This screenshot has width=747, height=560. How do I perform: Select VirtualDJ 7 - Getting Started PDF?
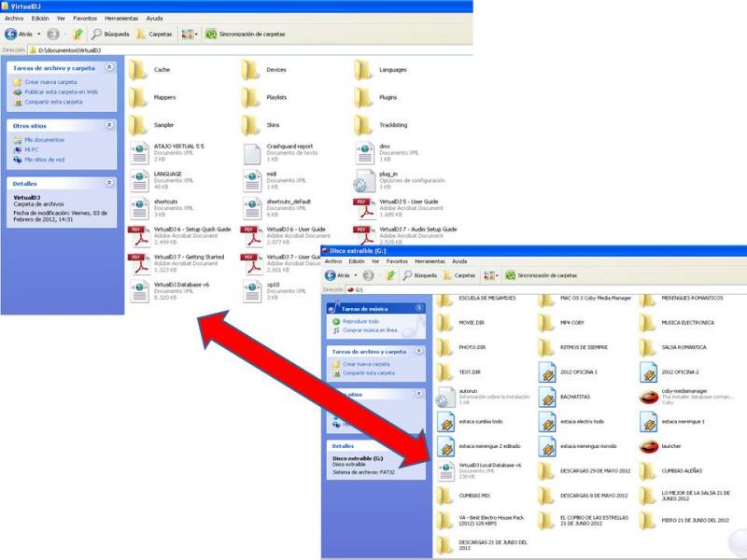(x=176, y=263)
